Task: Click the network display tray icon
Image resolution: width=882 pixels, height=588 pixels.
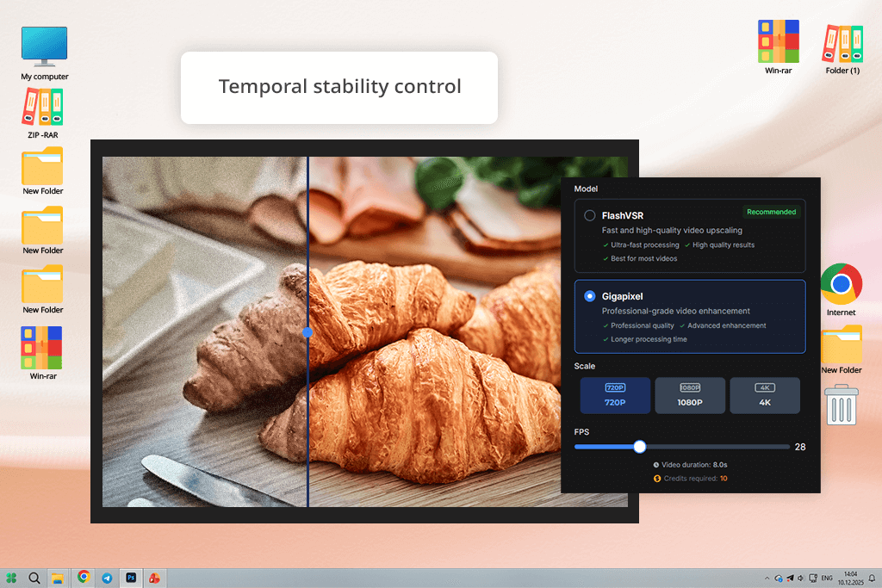Action: coord(813,578)
